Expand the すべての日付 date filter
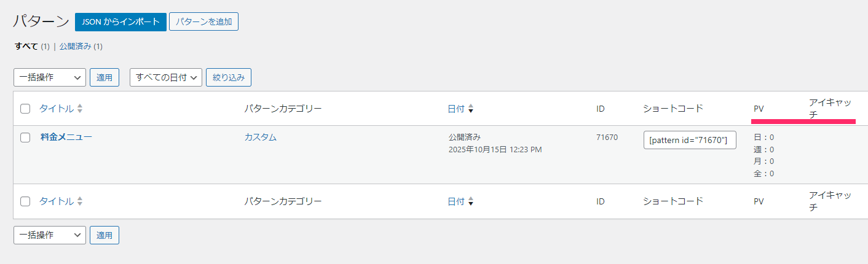Viewport: 868px width, 264px height. 165,77
